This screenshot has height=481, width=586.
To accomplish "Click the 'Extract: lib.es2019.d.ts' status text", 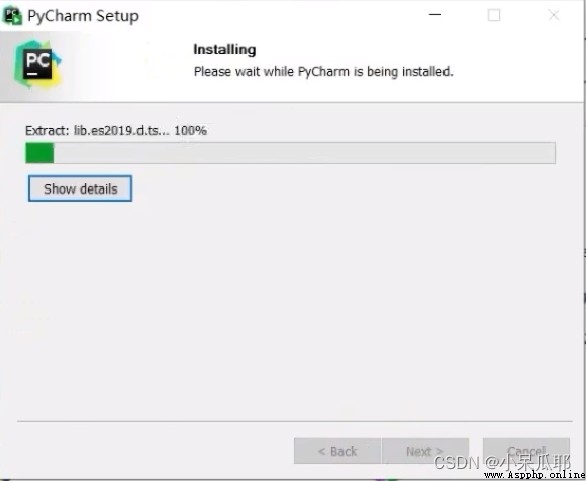I will coord(98,130).
